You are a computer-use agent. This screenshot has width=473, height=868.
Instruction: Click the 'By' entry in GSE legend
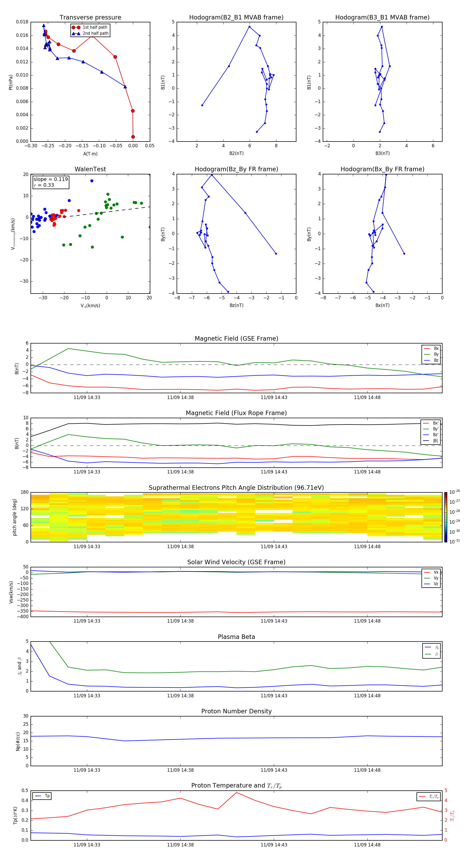point(431,355)
